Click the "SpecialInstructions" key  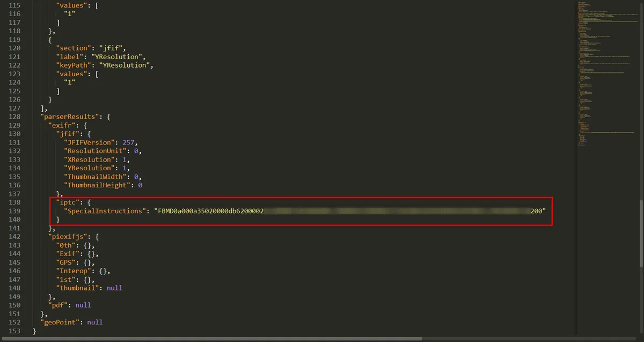pyautogui.click(x=105, y=211)
